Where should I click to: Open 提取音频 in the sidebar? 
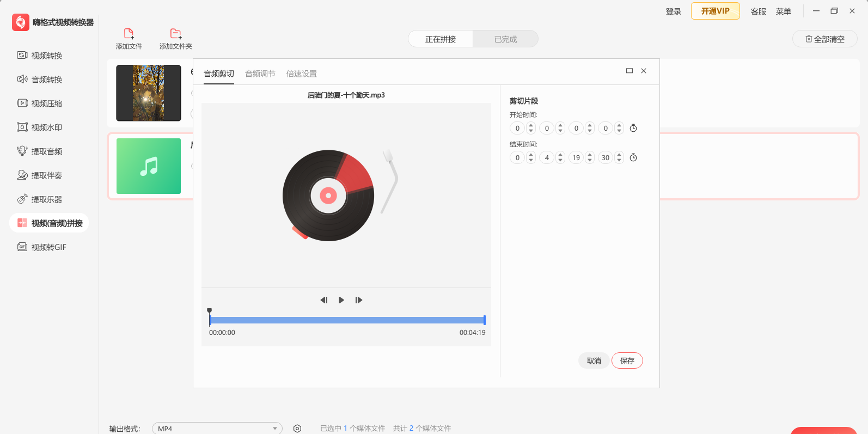coord(47,151)
